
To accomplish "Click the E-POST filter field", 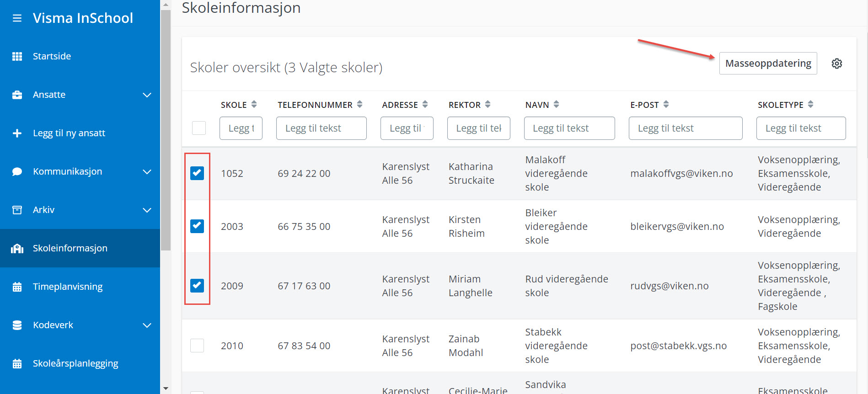I will coord(686,128).
